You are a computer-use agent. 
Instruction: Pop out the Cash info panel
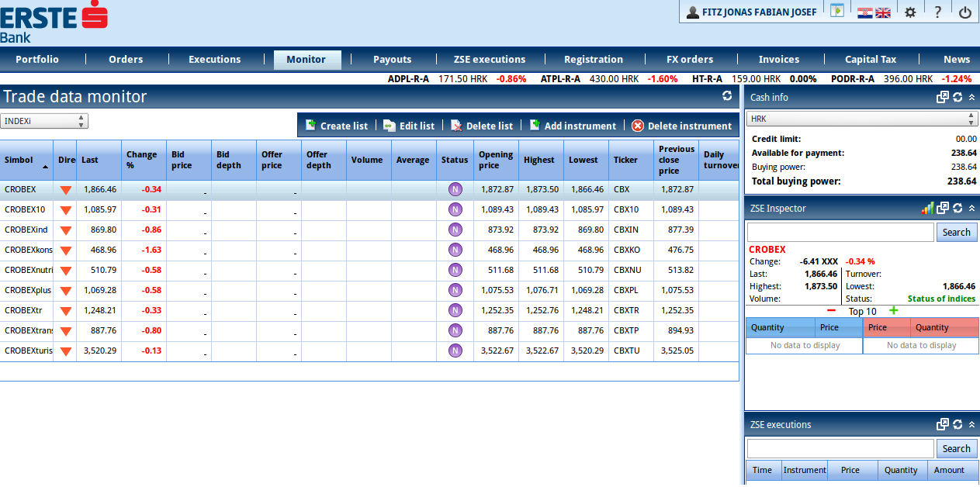(942, 97)
